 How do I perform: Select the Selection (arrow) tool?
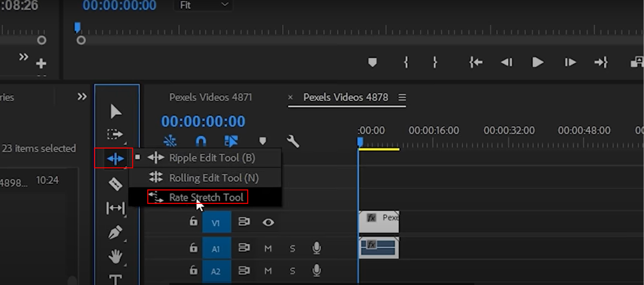116,111
